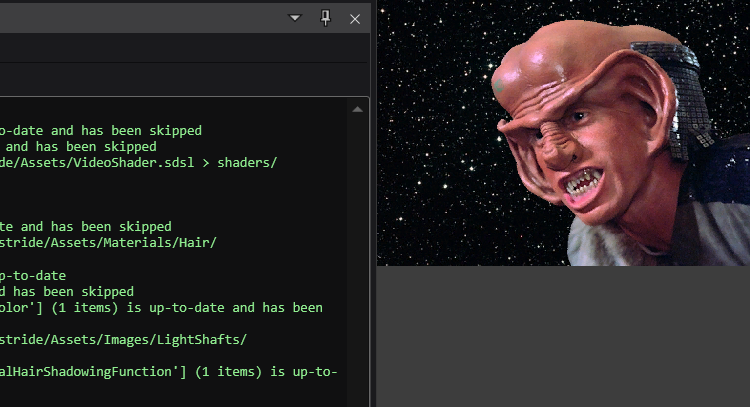Select the 'Assets/Images/LightShafts/' log line
Image resolution: width=750 pixels, height=407 pixels.
123,340
